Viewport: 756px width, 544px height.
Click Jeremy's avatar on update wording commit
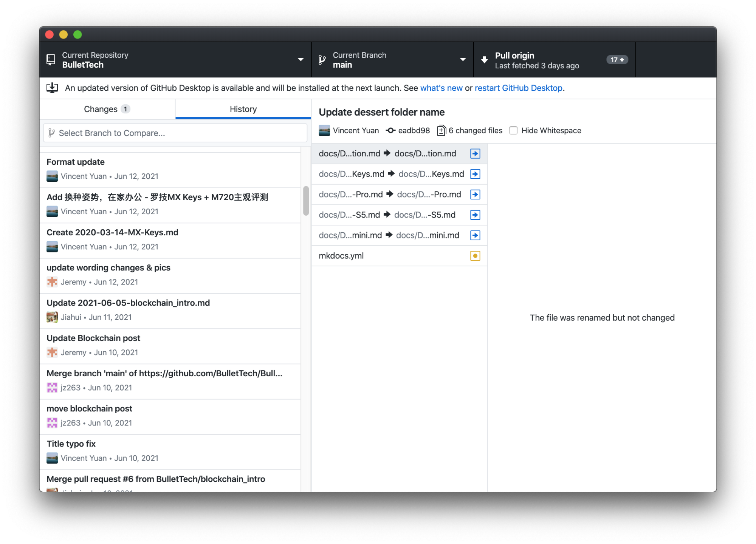click(x=52, y=282)
